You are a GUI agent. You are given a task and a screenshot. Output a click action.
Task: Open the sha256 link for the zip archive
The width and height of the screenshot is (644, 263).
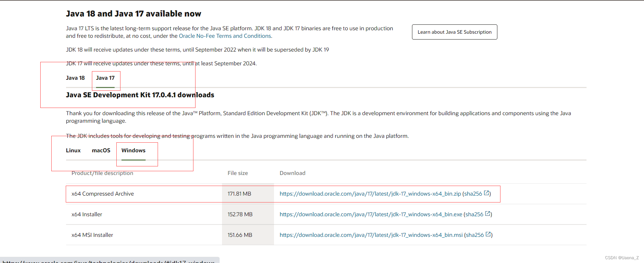[474, 194]
